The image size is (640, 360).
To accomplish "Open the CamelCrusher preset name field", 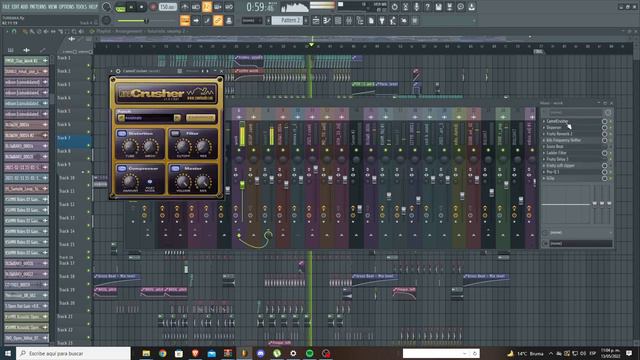I will click(149, 118).
